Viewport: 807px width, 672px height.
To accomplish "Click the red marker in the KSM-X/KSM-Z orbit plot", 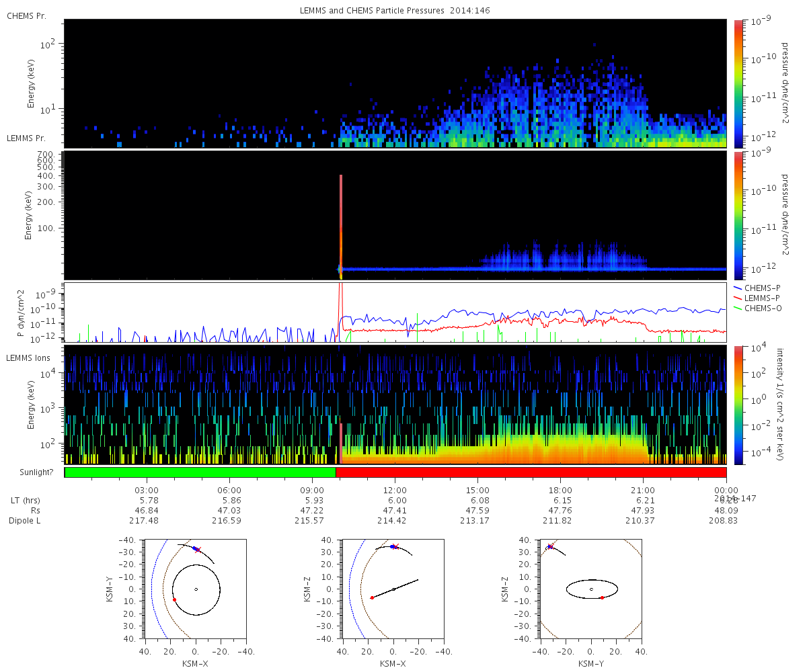I will tap(372, 597).
